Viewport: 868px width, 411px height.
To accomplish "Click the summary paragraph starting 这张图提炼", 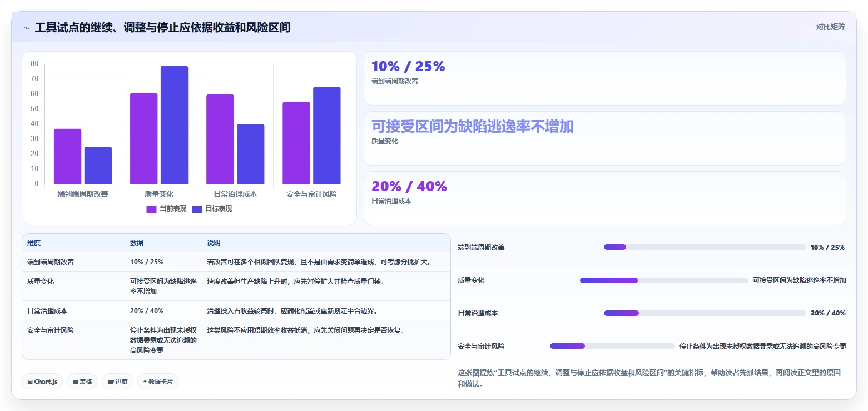I will point(649,378).
